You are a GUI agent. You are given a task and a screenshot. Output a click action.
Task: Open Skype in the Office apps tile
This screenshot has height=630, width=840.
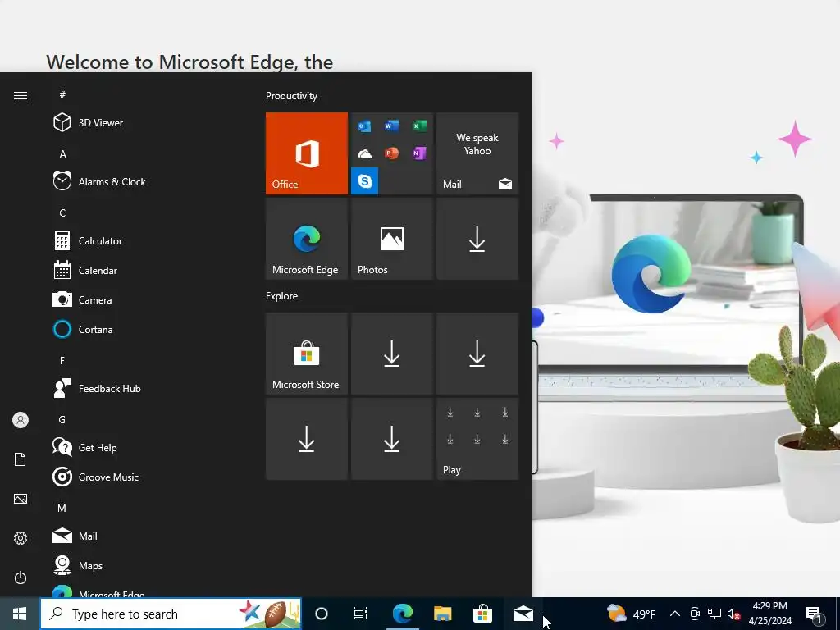click(364, 181)
